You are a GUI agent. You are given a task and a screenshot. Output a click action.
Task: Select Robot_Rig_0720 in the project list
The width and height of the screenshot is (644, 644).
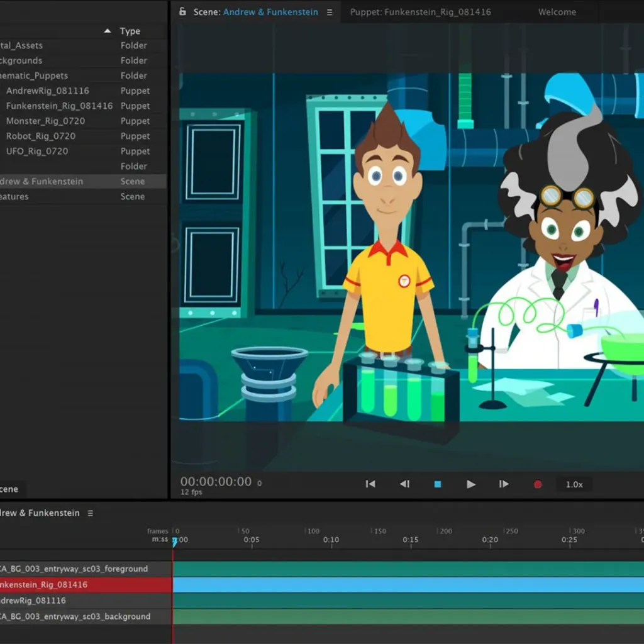click(x=83, y=136)
